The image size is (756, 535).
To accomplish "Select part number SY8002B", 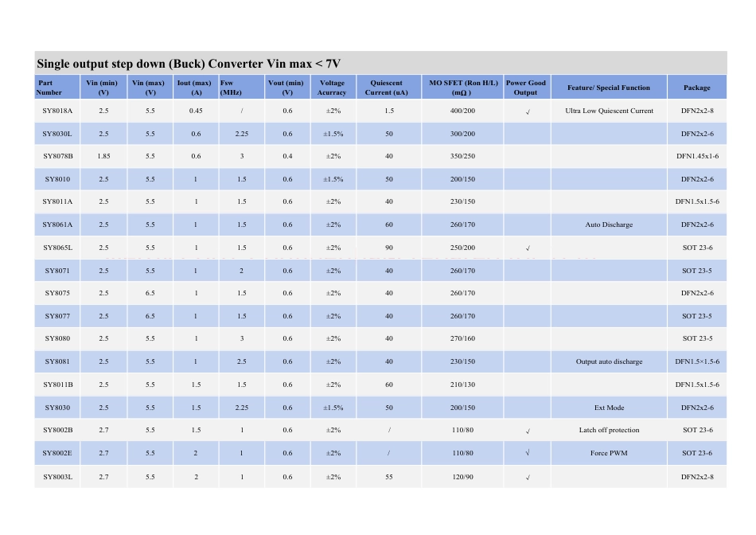I will pyautogui.click(x=58, y=430).
